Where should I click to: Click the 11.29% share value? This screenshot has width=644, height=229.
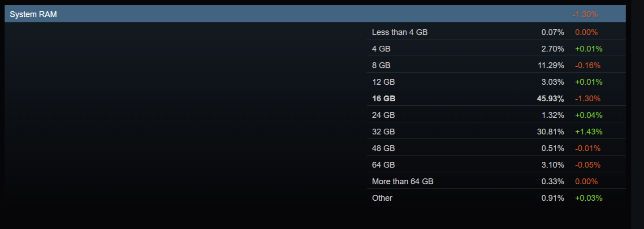pyautogui.click(x=551, y=65)
